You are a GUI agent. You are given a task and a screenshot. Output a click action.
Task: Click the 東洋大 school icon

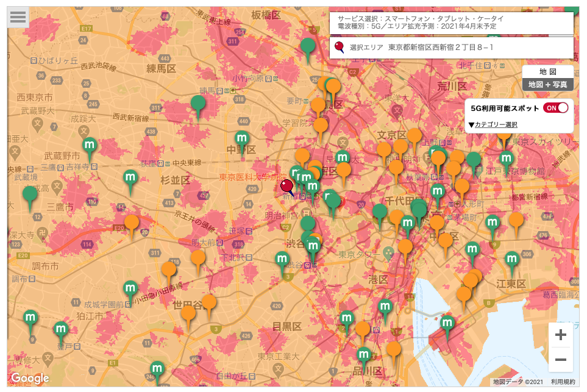click(x=397, y=110)
